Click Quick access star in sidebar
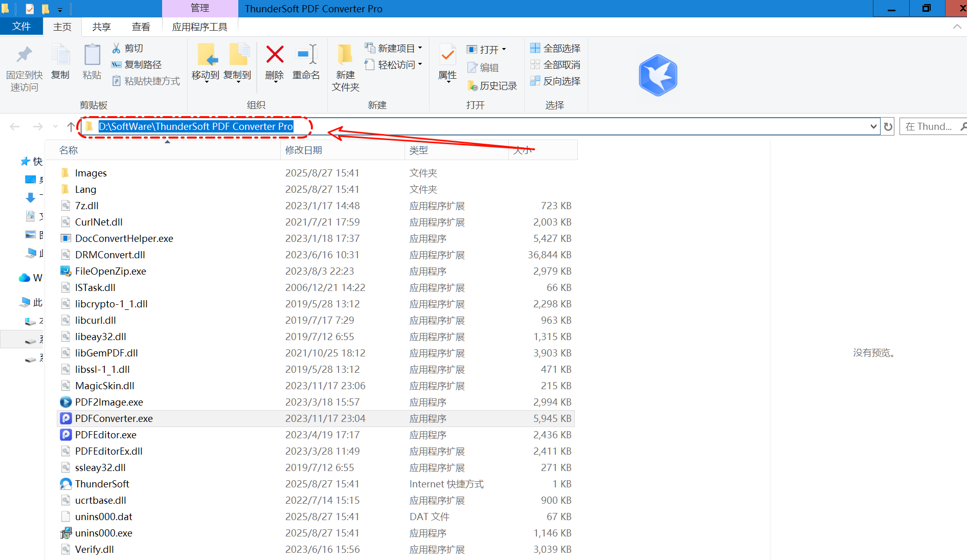Screen dimensions: 967x560 coord(25,162)
